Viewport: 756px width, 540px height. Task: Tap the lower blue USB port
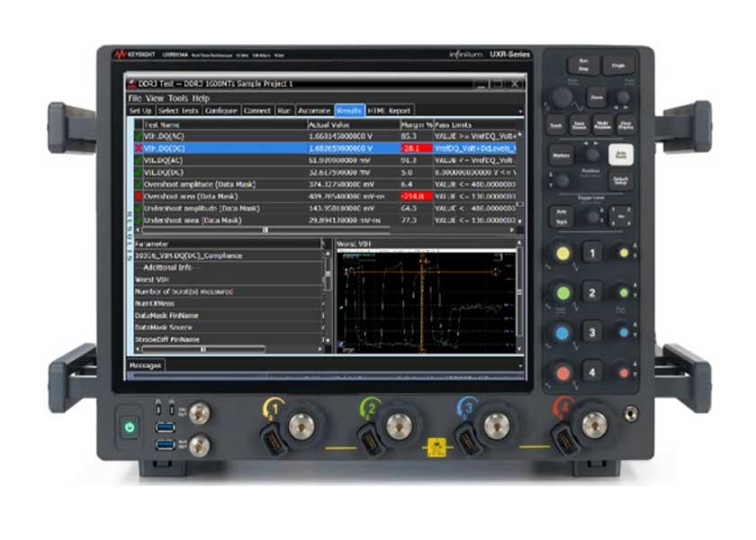tap(165, 445)
